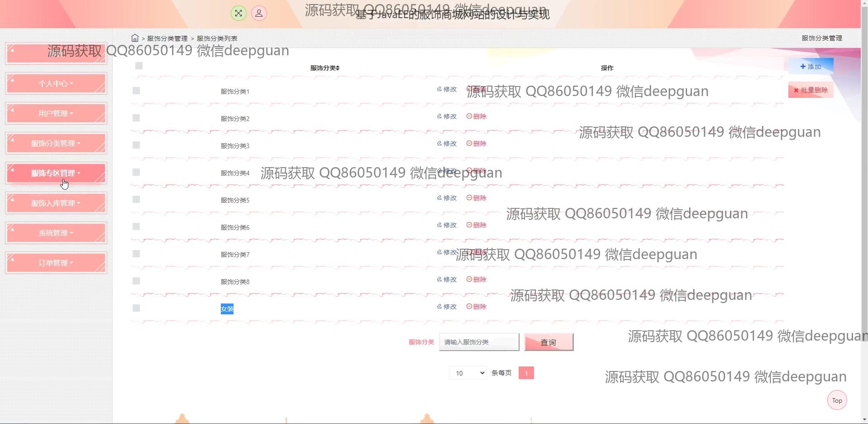Sort by the 服饰分类 column header
868x424 pixels.
(x=324, y=68)
